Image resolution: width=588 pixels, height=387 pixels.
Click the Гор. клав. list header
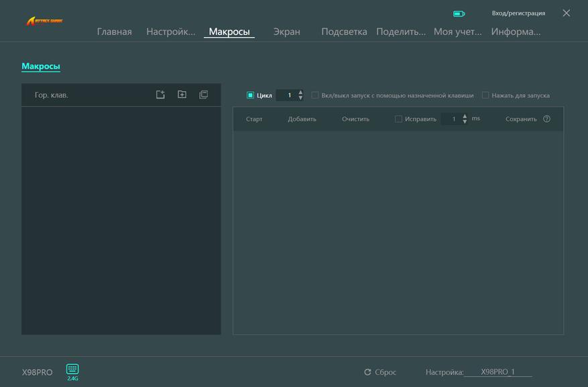pyautogui.click(x=52, y=95)
